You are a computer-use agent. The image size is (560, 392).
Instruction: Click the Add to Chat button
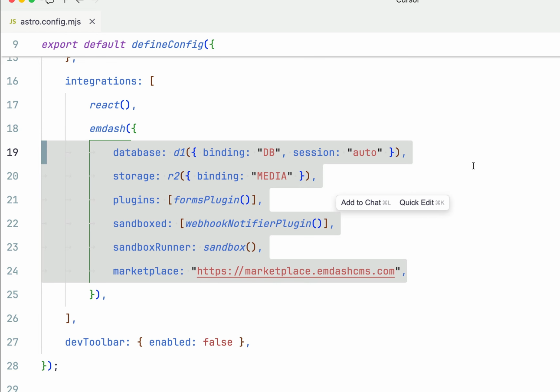[361, 203]
